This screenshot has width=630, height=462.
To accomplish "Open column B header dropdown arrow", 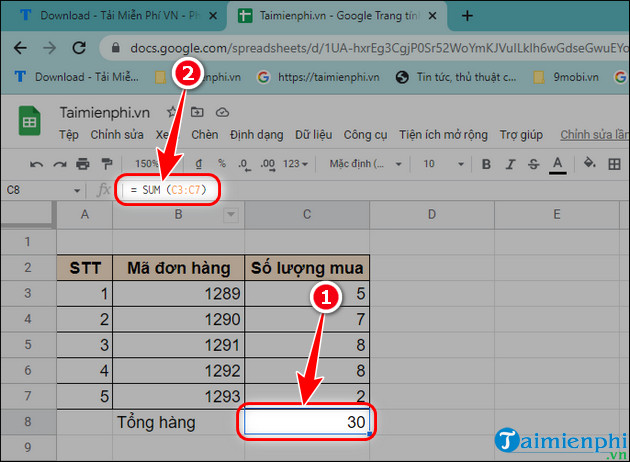I will [x=231, y=215].
